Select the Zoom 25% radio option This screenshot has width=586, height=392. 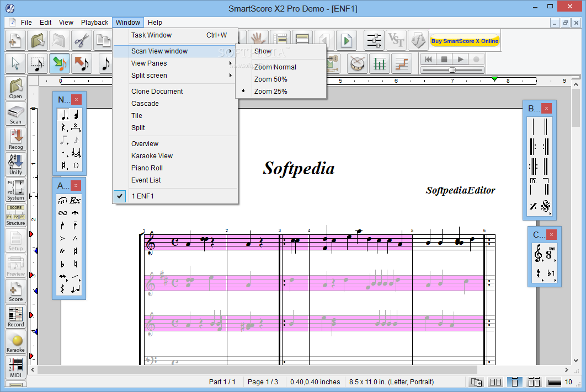270,91
